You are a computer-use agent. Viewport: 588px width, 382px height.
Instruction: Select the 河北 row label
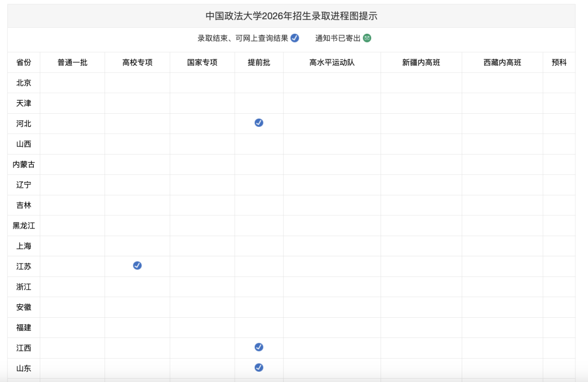(x=23, y=124)
